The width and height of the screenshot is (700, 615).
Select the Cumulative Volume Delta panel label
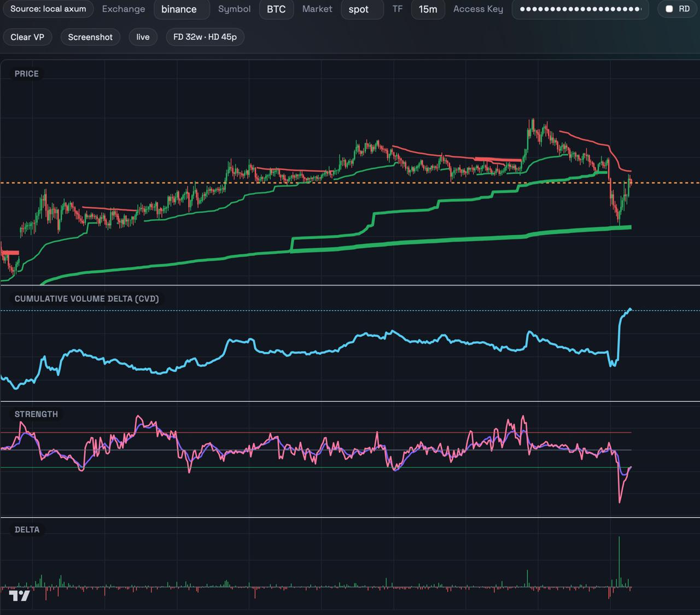pyautogui.click(x=86, y=298)
